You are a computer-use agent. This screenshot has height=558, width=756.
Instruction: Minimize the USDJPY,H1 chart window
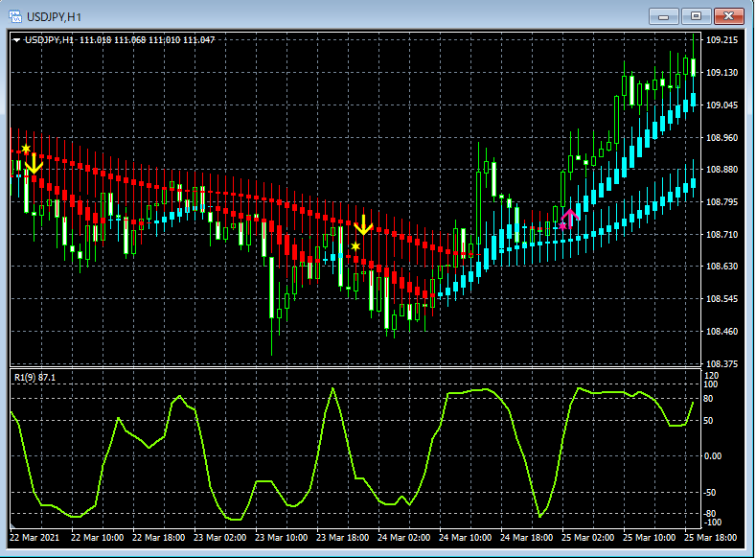pos(663,16)
